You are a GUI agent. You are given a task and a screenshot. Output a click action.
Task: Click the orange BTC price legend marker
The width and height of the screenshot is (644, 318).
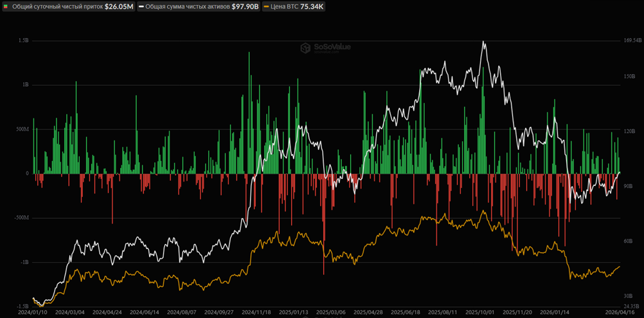[x=265, y=6]
